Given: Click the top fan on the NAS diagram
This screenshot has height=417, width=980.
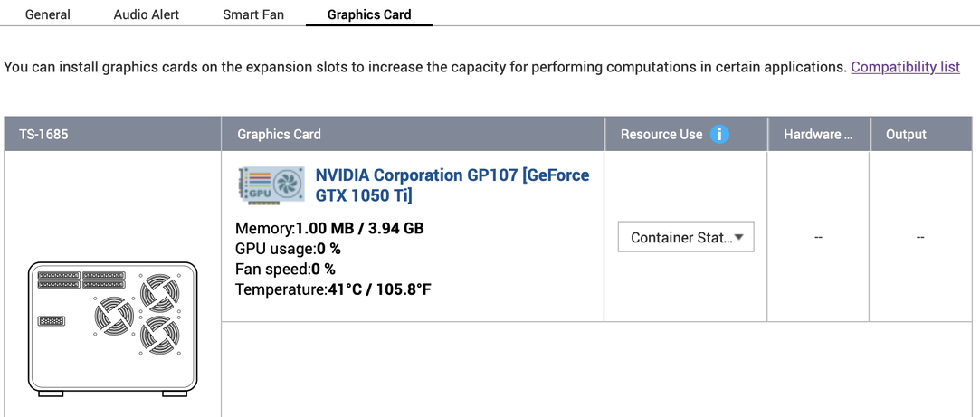Looking at the screenshot, I should pos(159,292).
